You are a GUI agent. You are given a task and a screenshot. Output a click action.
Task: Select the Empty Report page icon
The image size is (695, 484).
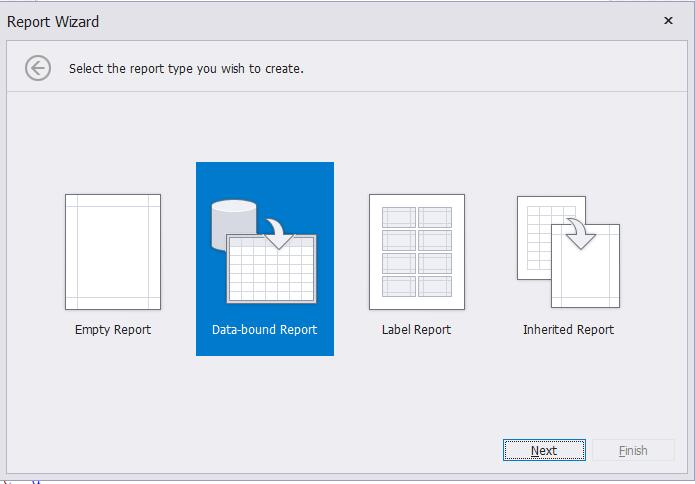(x=113, y=252)
